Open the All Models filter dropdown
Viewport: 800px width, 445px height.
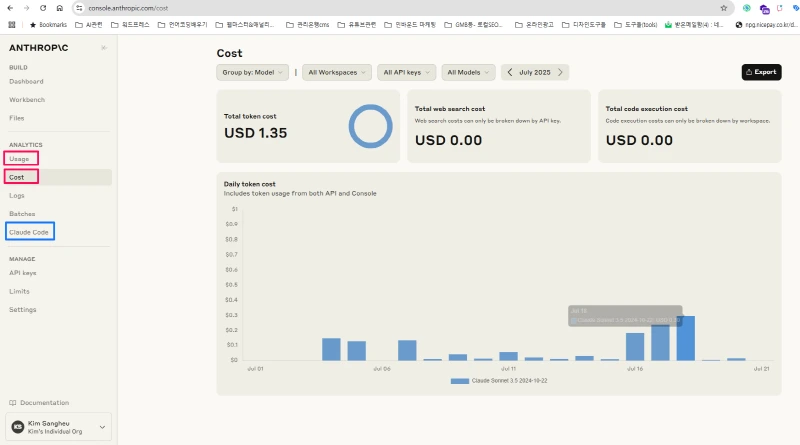(x=468, y=72)
